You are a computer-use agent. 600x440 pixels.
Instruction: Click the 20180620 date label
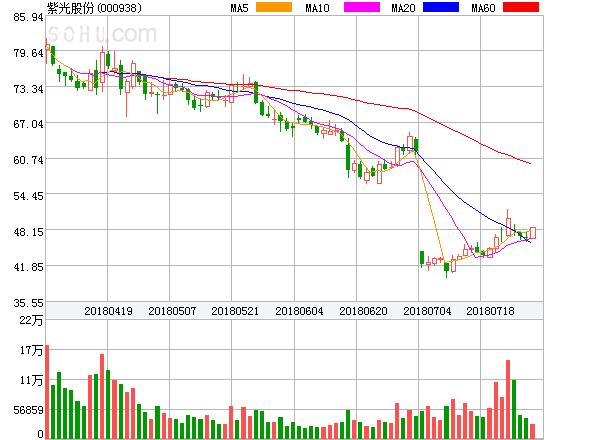click(363, 311)
